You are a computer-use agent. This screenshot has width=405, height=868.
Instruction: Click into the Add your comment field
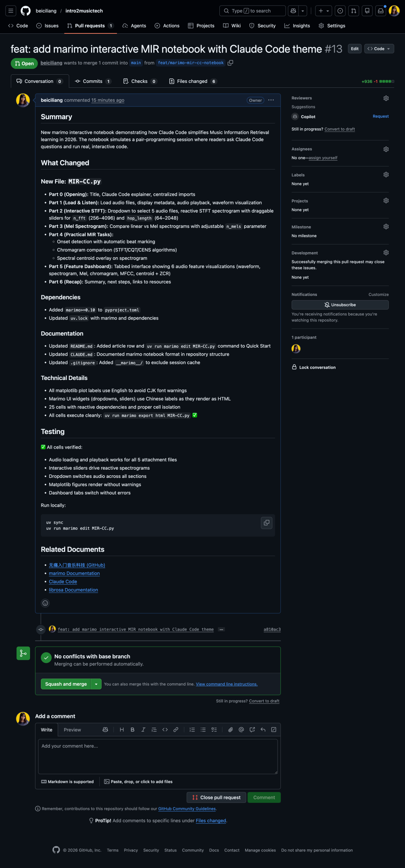[158, 756]
